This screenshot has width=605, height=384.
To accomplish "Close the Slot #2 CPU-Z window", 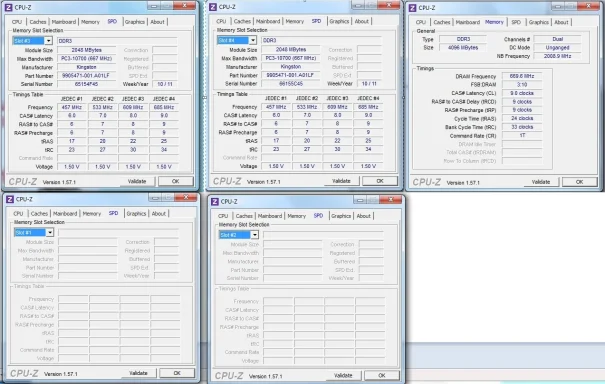I will tap(390, 200).
